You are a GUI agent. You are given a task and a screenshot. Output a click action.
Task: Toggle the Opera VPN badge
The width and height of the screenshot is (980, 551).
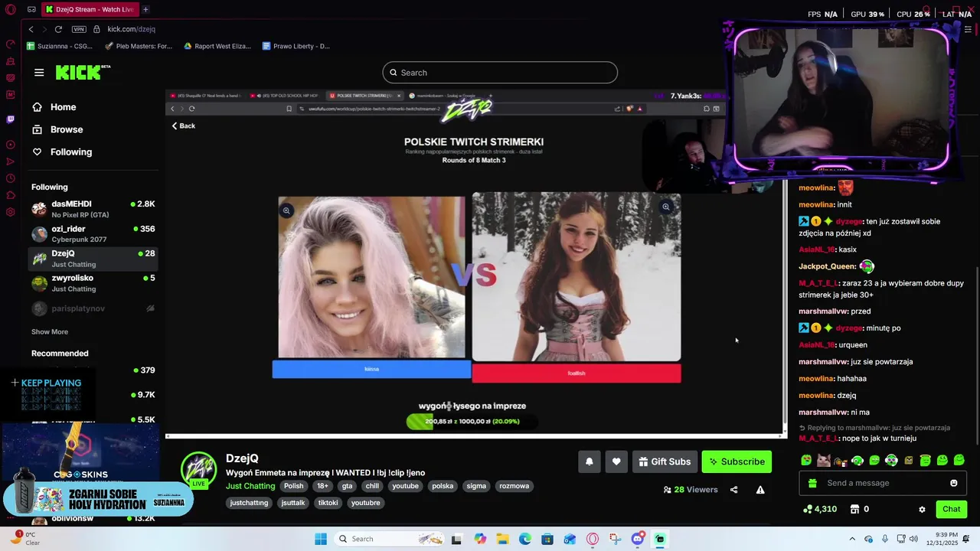(79, 29)
